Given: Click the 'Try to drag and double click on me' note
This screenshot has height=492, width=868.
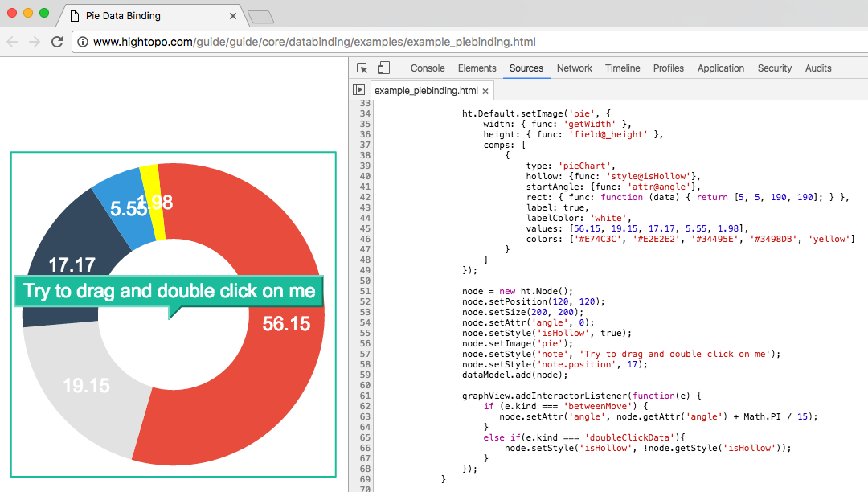Looking at the screenshot, I should 169,291.
